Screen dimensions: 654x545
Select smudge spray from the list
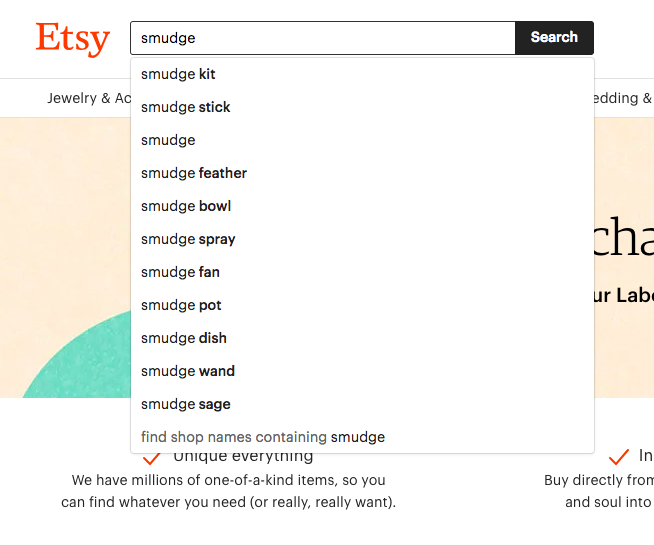click(x=188, y=239)
